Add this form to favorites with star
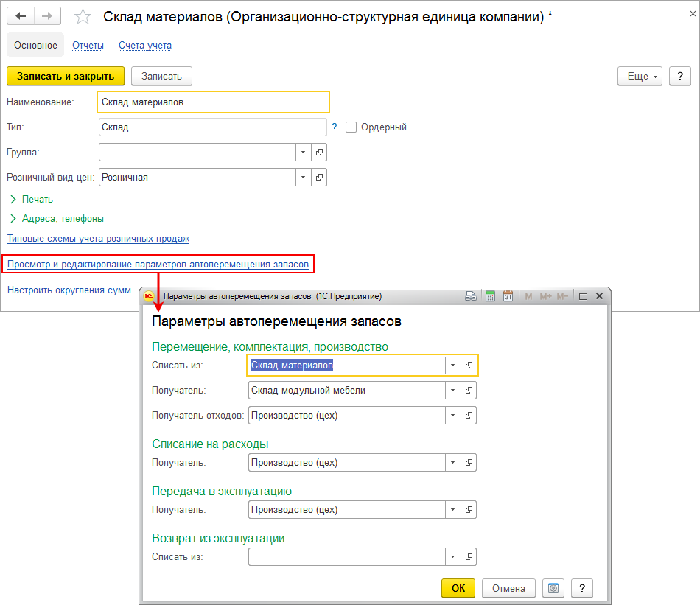Viewport: 700px width, 605px height. 83,17
